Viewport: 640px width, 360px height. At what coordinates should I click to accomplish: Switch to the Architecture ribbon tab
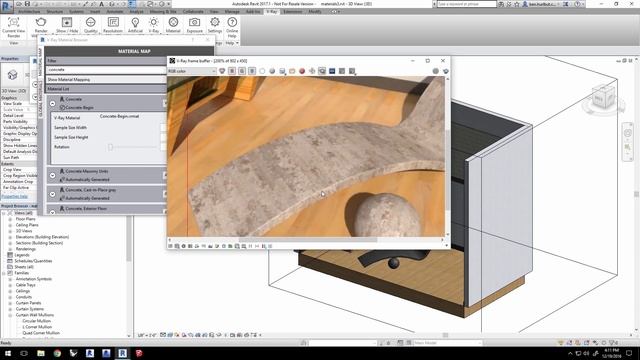29,12
